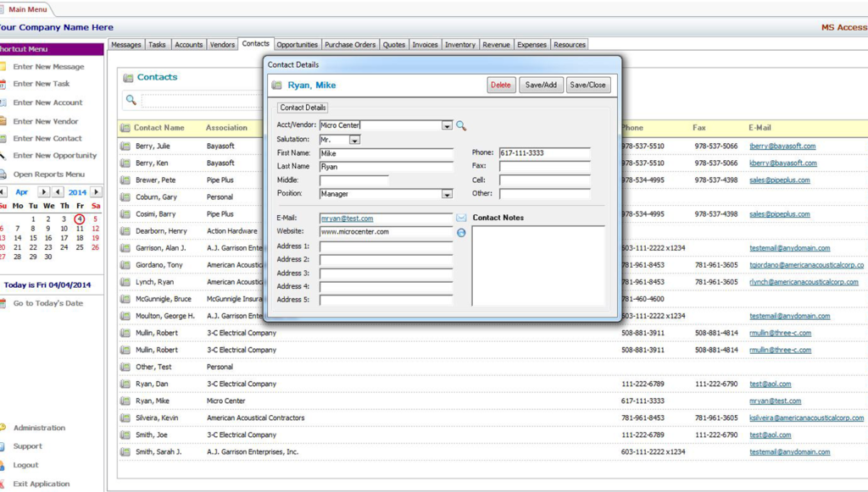The width and height of the screenshot is (868, 492).
Task: Switch to the Invoices tab
Action: (426, 45)
